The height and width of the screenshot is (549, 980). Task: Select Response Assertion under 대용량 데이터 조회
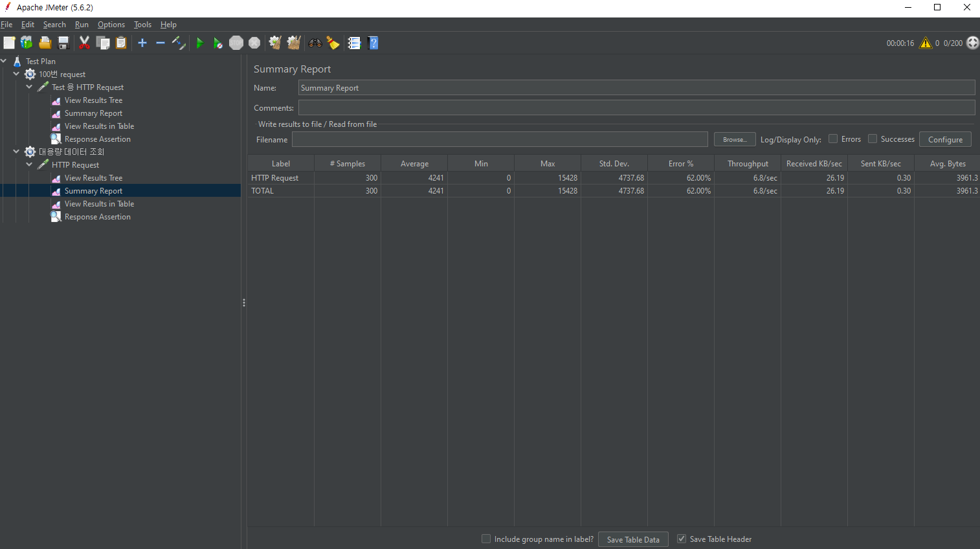click(x=97, y=217)
